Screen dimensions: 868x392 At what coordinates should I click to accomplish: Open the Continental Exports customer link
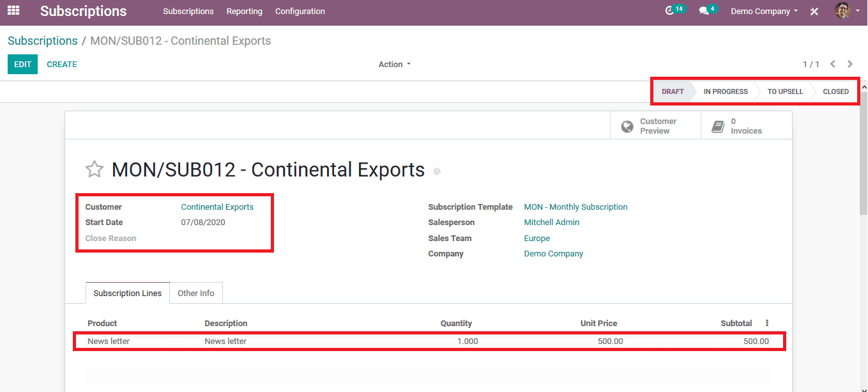click(x=217, y=207)
